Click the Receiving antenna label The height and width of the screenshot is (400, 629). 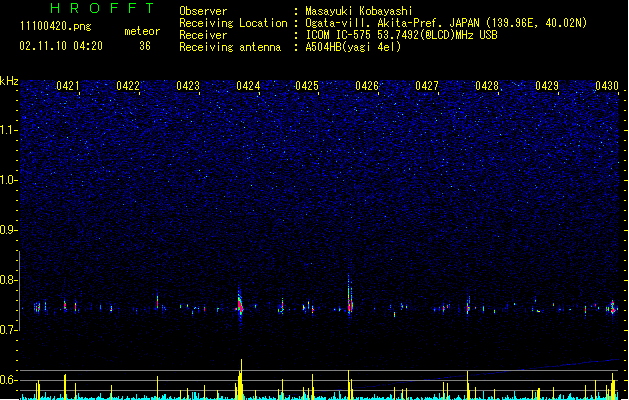point(230,47)
